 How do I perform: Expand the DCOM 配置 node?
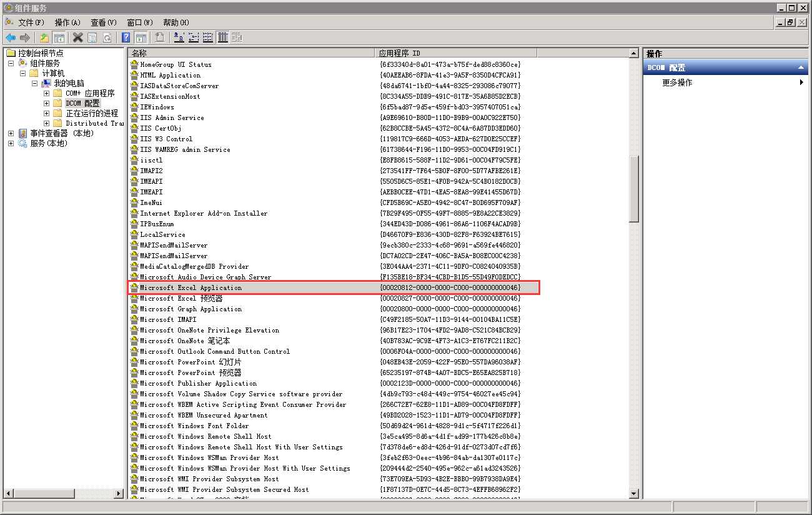click(x=46, y=103)
